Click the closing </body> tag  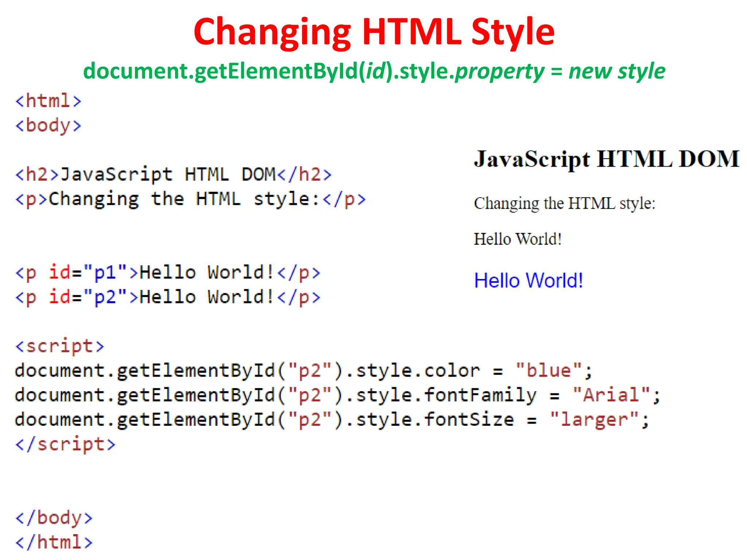point(54,518)
